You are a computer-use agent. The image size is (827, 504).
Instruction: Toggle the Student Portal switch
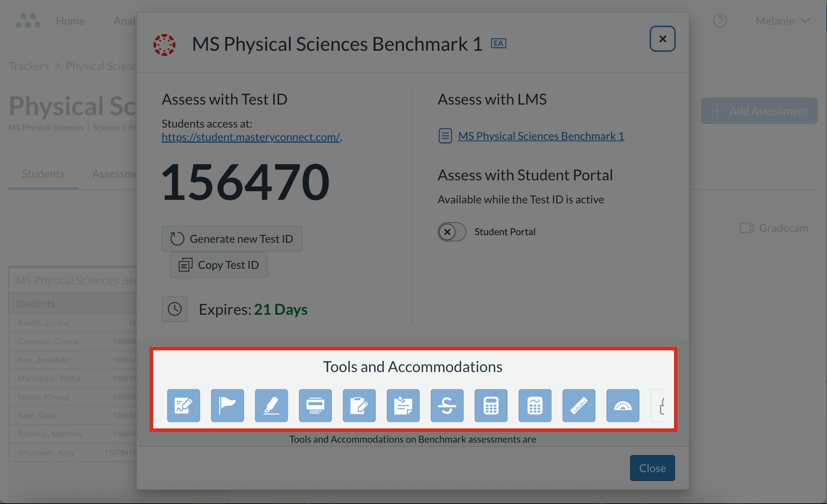452,232
